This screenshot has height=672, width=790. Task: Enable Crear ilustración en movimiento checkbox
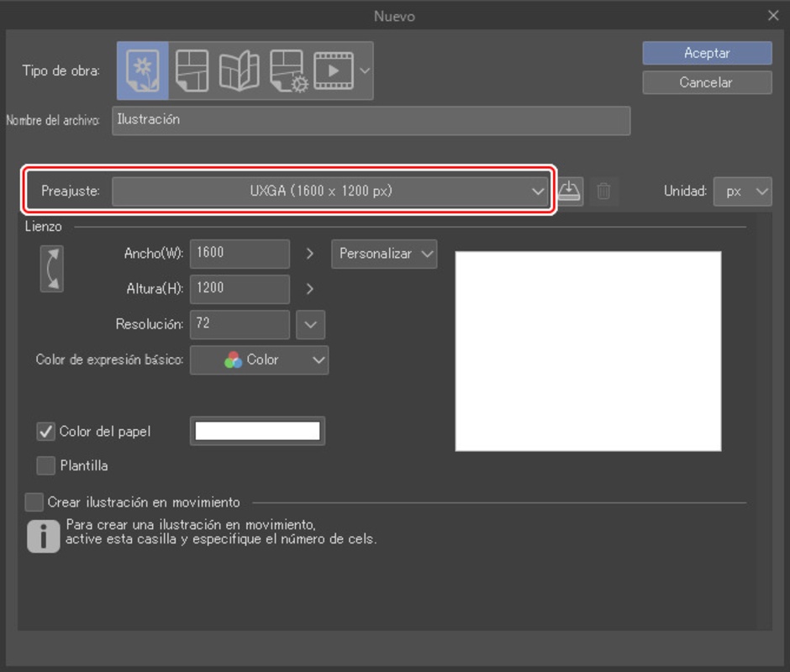click(x=34, y=502)
